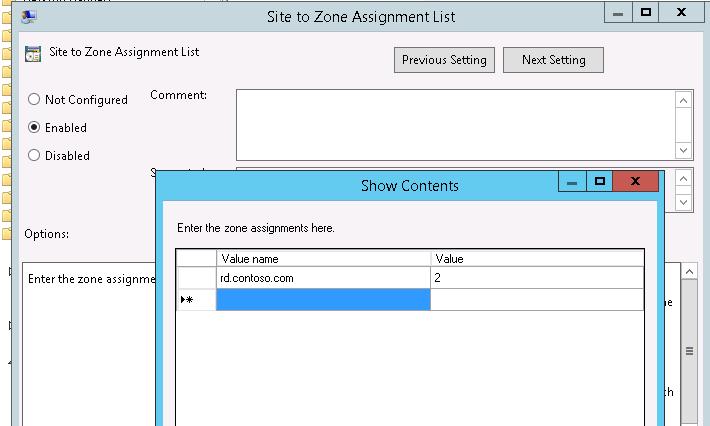Select the new row marker header
Viewport: 710px width, 426px height.
pos(196,299)
